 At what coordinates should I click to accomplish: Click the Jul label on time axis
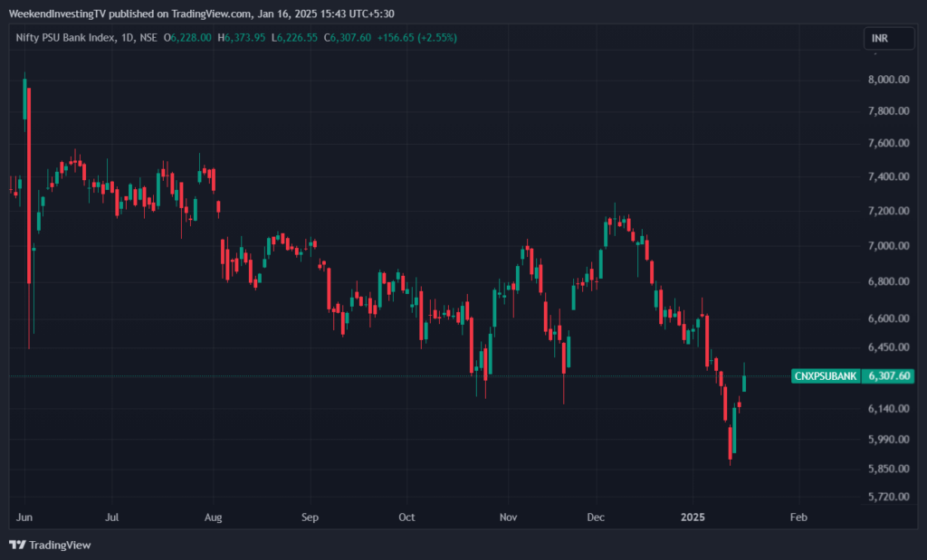coord(111,517)
